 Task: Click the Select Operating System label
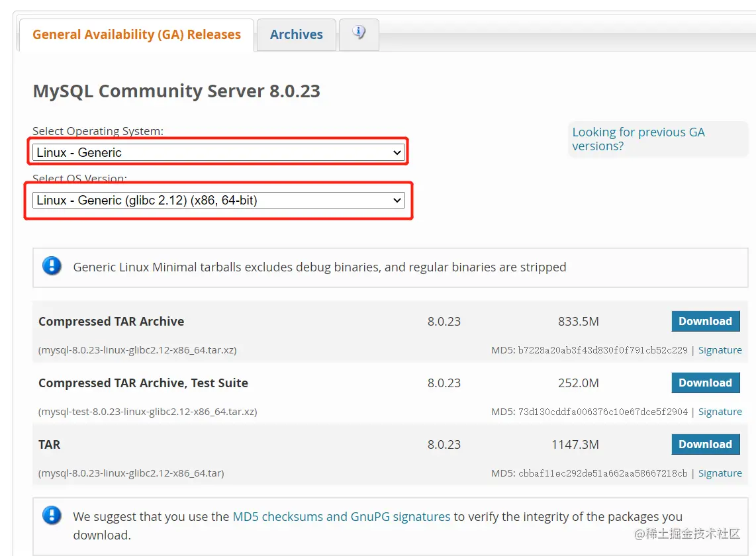pyautogui.click(x=98, y=130)
